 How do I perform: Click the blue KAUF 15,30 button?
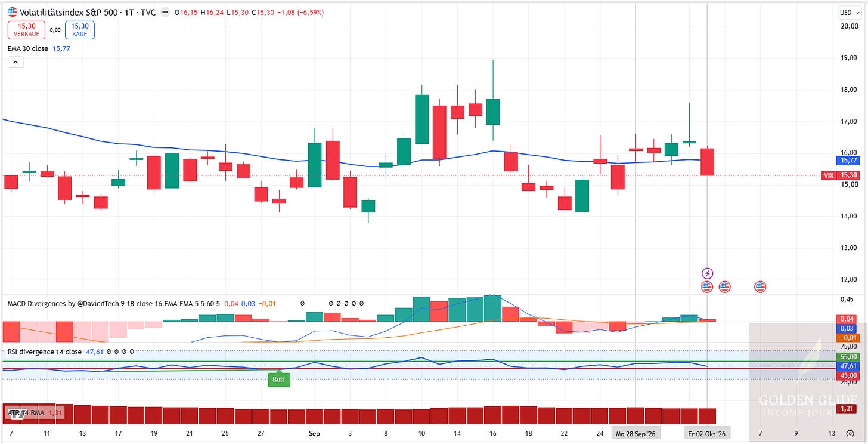click(80, 30)
